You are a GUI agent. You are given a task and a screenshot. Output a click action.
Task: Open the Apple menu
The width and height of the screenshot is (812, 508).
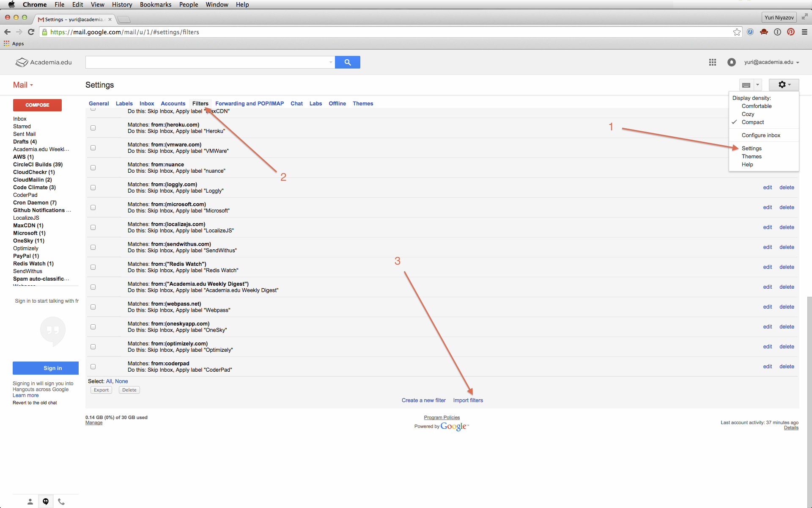(x=11, y=5)
